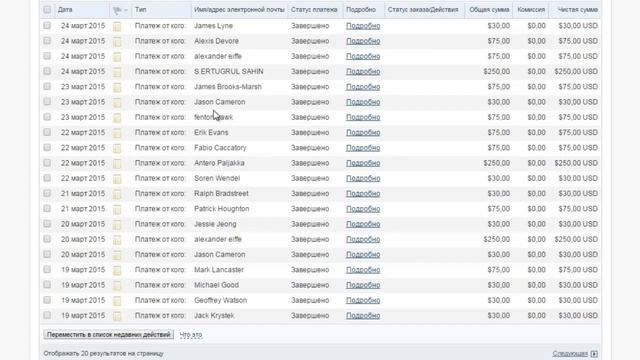
Task: Click $250,00 total in S.ERTUGRUL SAHIN row
Action: (497, 71)
